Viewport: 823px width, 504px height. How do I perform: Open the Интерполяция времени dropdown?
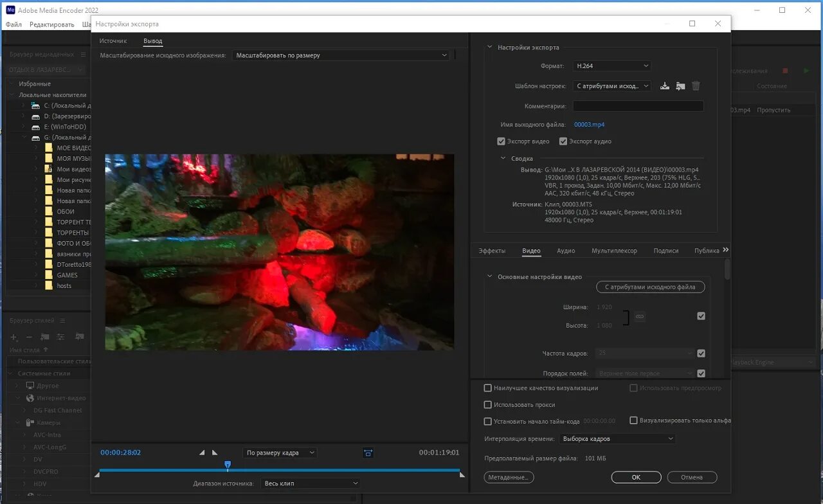617,439
